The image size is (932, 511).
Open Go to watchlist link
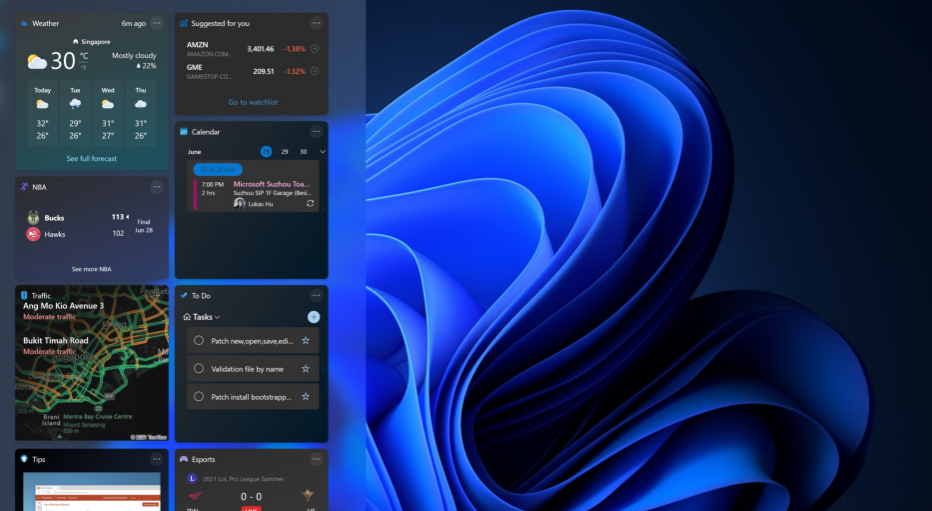pyautogui.click(x=253, y=102)
